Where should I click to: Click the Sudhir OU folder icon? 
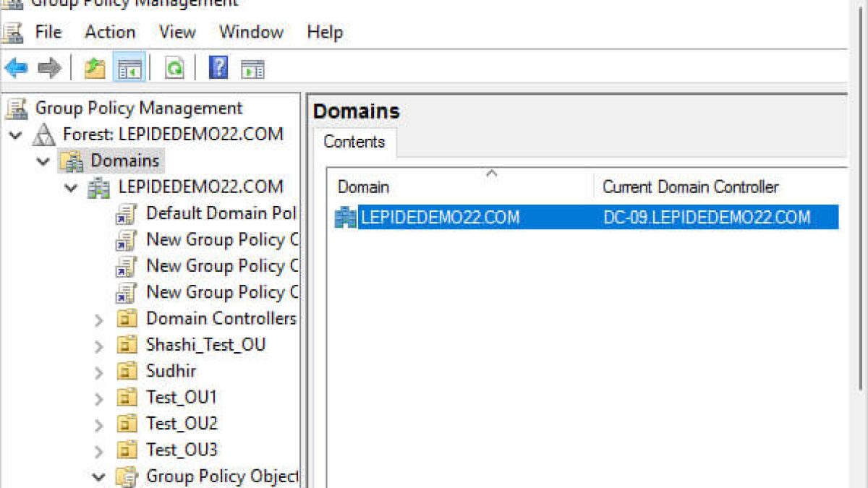[x=127, y=371]
